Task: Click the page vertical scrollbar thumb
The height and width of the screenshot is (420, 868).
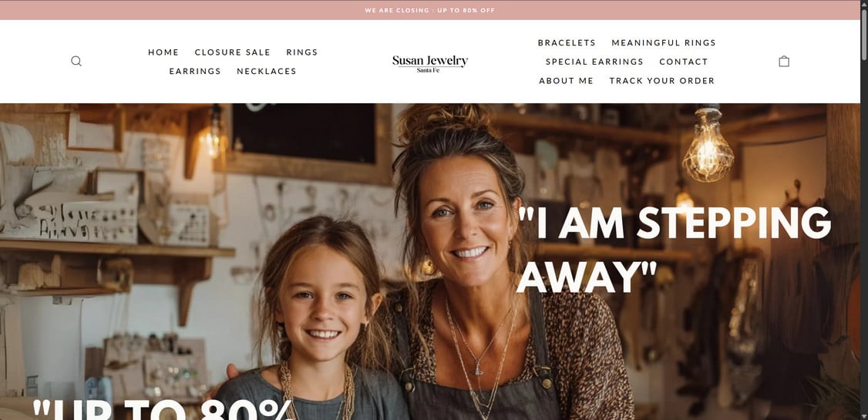Action: pos(864,32)
